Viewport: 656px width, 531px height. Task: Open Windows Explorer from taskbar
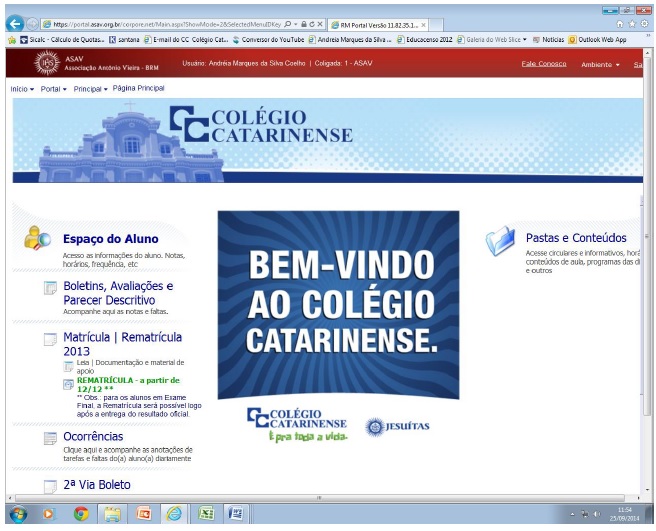tap(113, 513)
